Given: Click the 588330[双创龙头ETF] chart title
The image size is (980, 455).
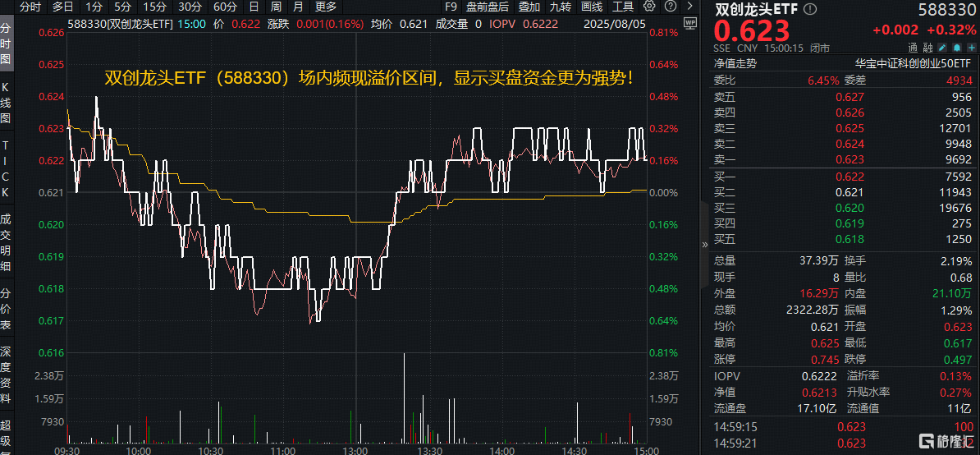Looking at the screenshot, I should tap(118, 23).
